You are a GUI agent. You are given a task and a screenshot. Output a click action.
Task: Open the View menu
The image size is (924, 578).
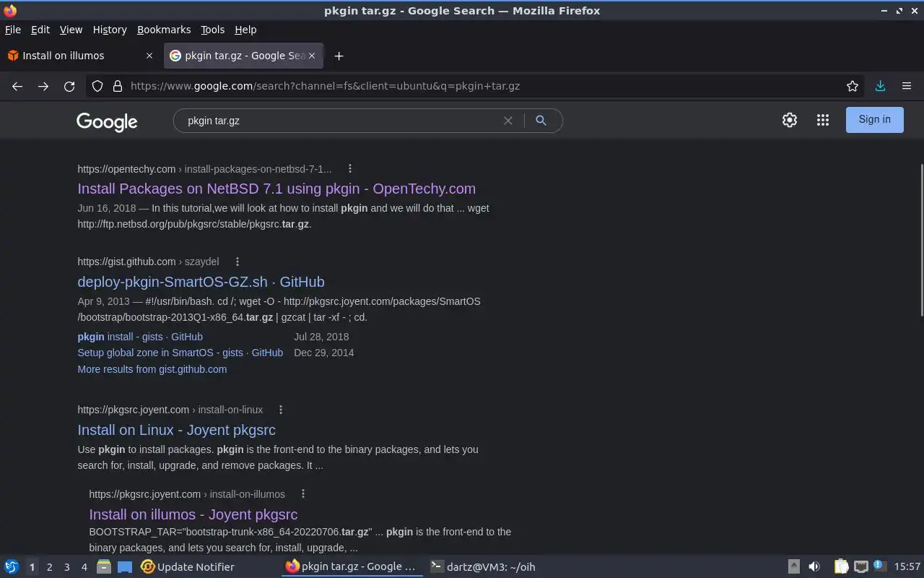coord(71,30)
